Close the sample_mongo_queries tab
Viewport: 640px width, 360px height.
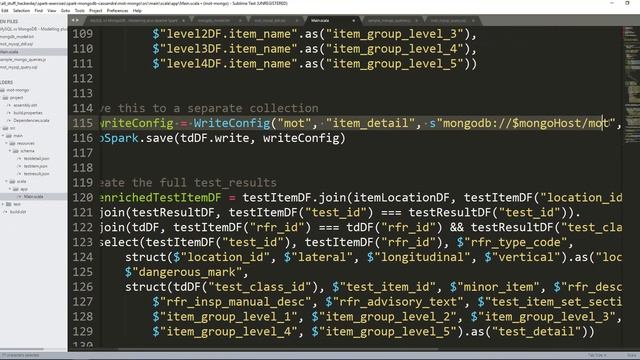pyautogui.click(x=416, y=20)
